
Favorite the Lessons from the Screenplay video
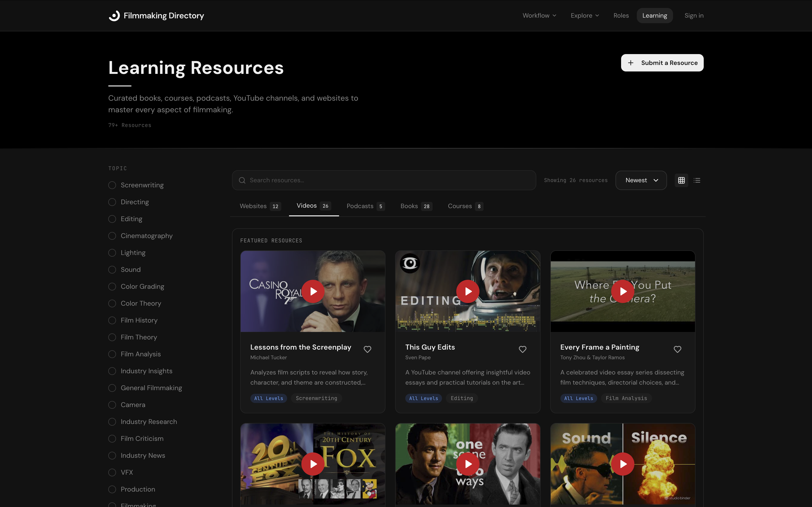pyautogui.click(x=367, y=349)
